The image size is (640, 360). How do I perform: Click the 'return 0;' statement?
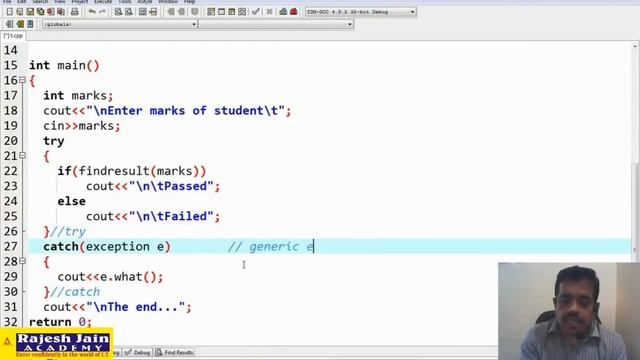(60, 322)
